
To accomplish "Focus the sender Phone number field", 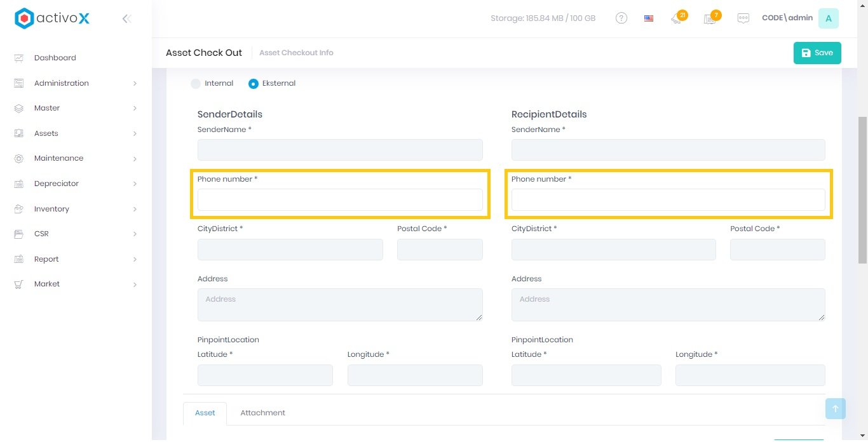I will 340,200.
